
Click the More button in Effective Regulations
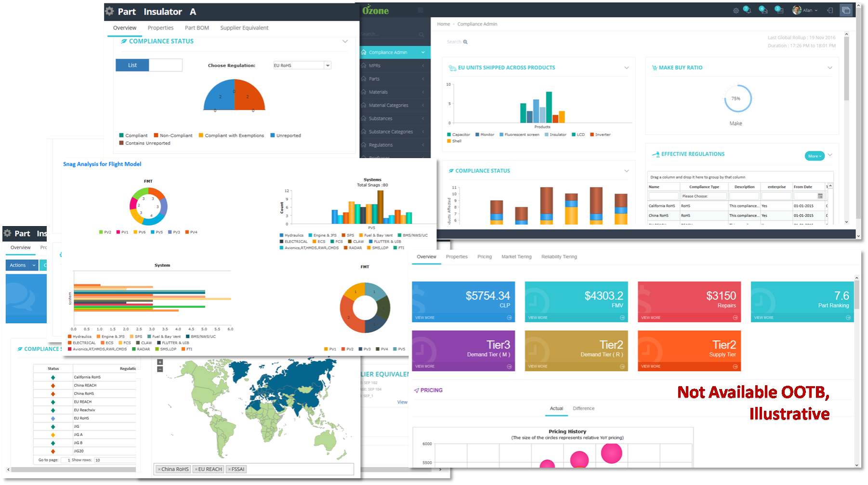tap(815, 156)
